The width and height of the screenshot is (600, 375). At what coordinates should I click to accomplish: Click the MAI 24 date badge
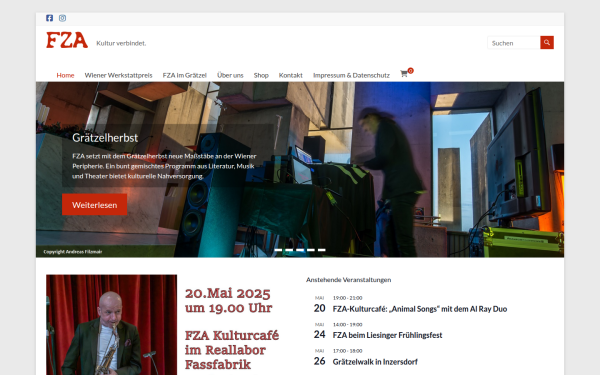(x=320, y=331)
